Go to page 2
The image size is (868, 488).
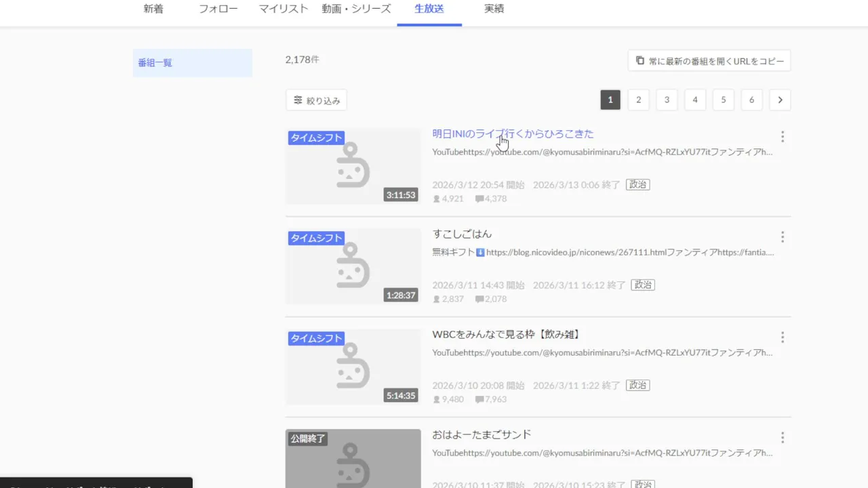[x=638, y=100]
